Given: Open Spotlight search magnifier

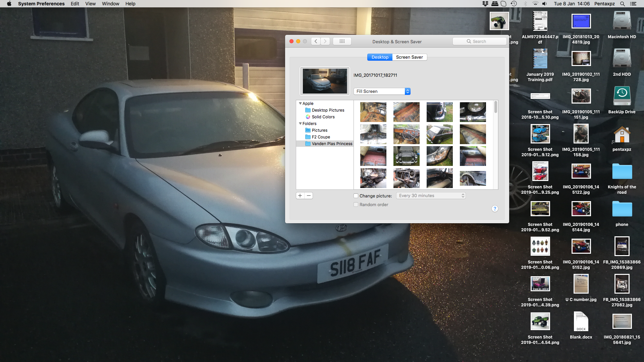Looking at the screenshot, I should pyautogui.click(x=622, y=4).
